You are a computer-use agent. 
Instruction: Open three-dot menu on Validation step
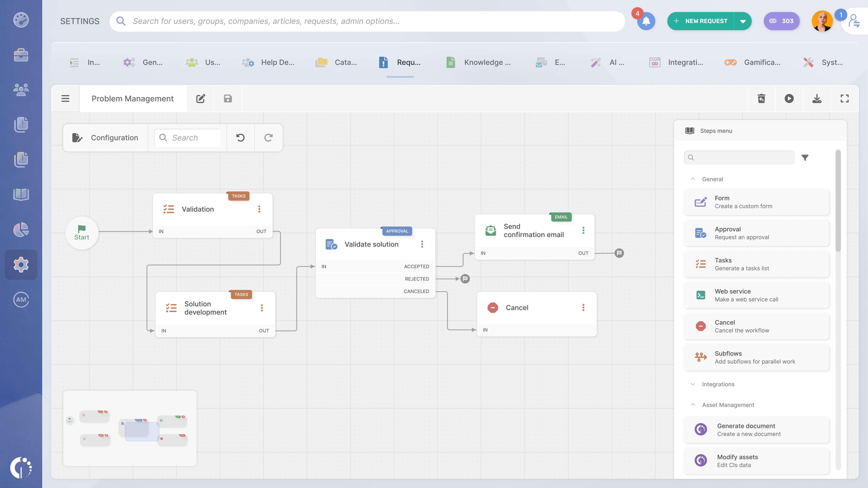259,209
